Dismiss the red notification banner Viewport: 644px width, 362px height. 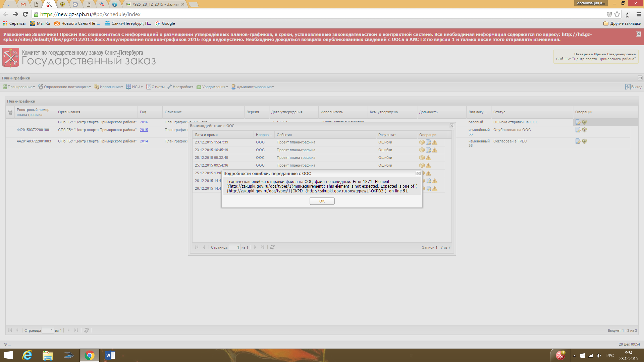(x=638, y=34)
